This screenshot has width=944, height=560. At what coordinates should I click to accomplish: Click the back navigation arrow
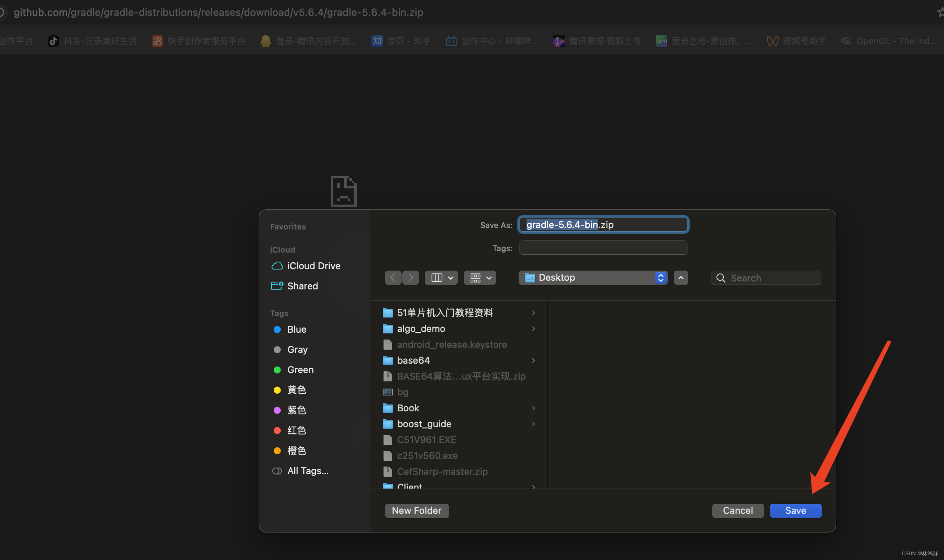point(393,278)
